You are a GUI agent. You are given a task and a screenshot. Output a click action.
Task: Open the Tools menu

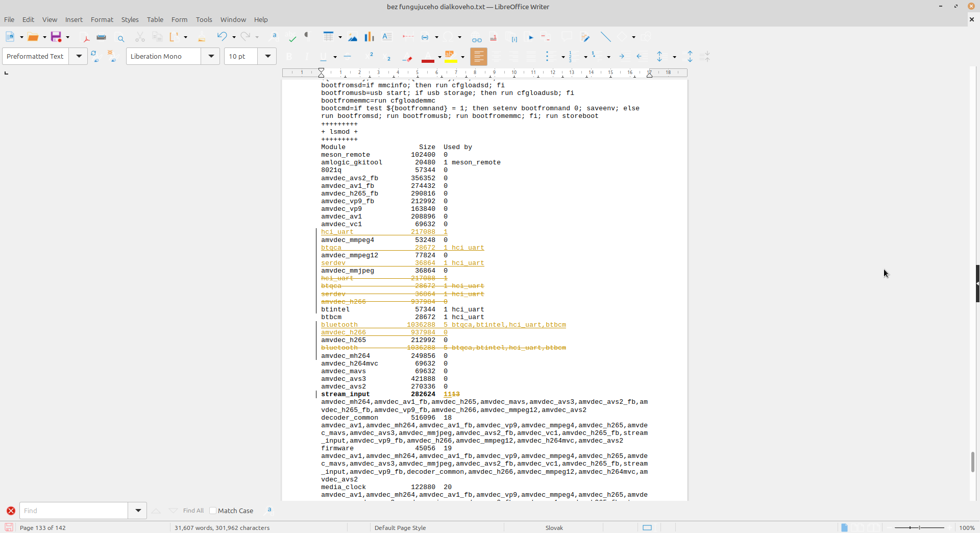(x=204, y=19)
